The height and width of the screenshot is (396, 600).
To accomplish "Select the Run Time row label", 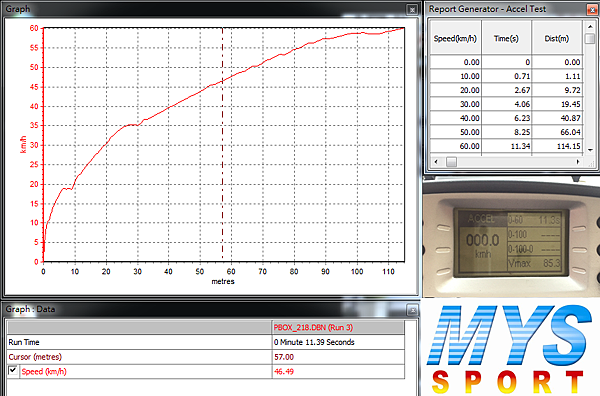I will 139,342.
